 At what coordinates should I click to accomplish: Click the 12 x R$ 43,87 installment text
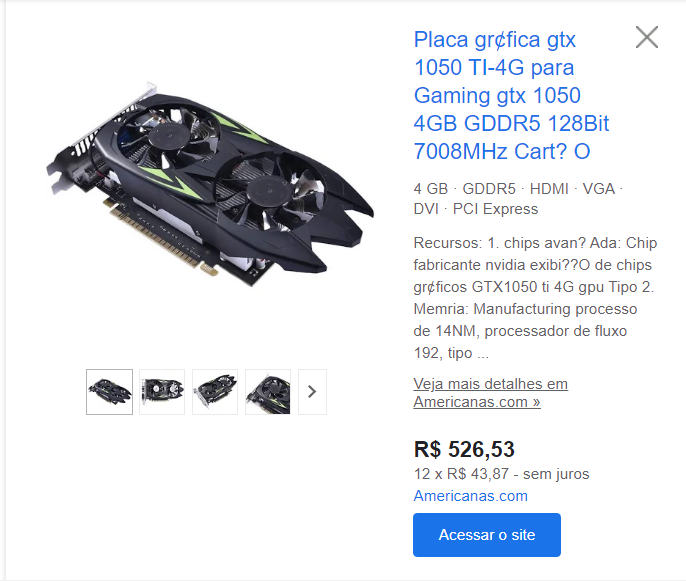[x=501, y=474]
